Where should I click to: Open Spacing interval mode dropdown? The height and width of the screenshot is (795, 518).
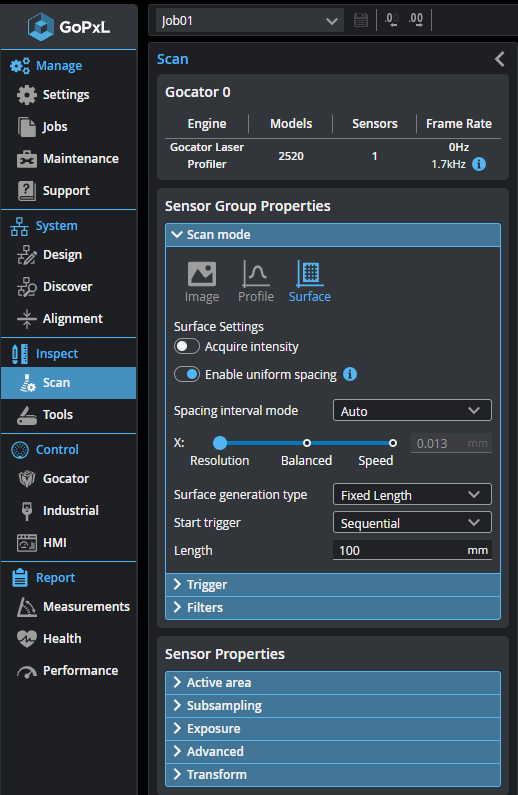412,411
